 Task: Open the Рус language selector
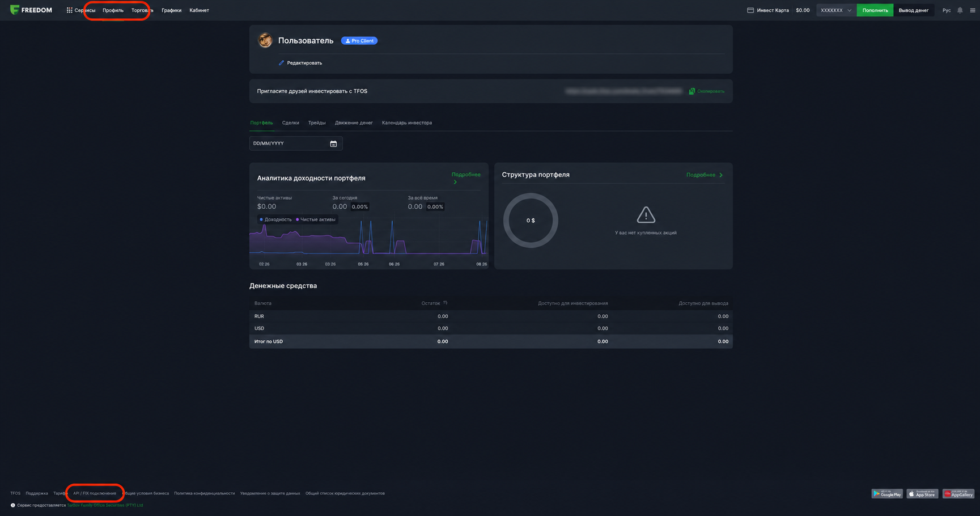[x=947, y=10]
